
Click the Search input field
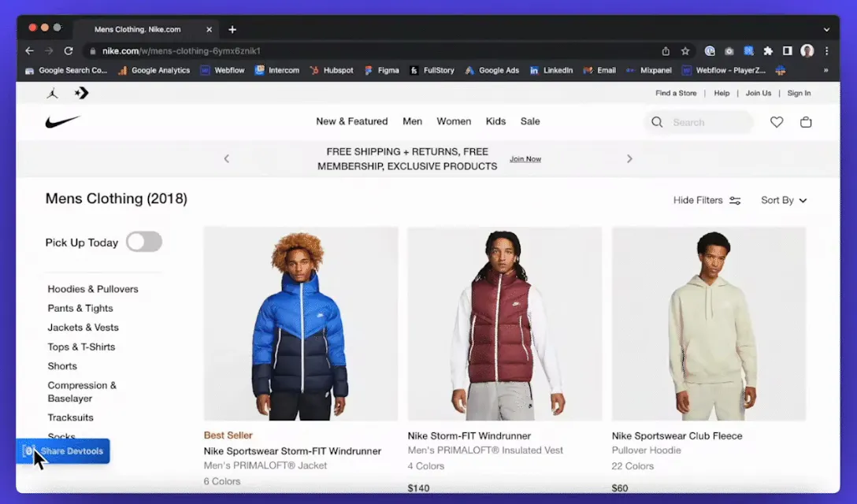point(699,122)
